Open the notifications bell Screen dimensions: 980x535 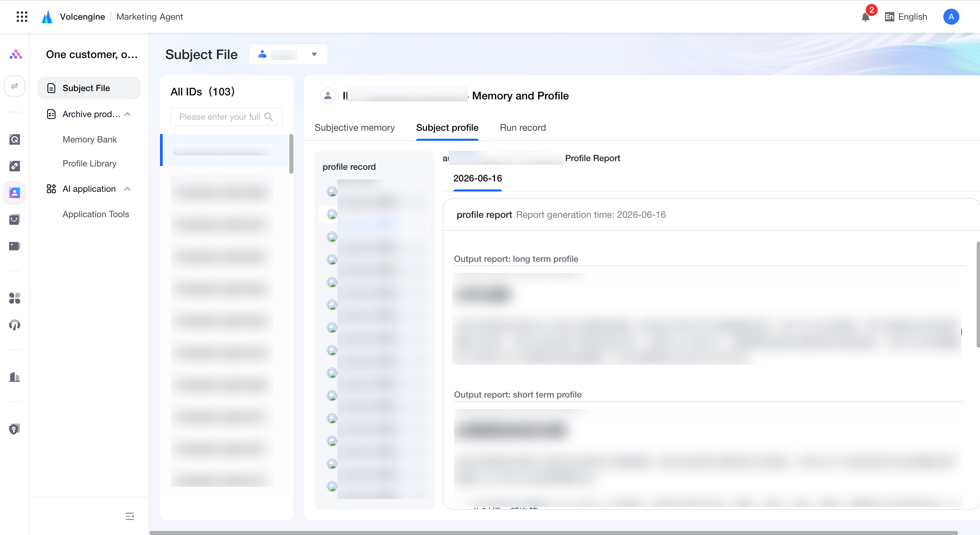coord(865,17)
